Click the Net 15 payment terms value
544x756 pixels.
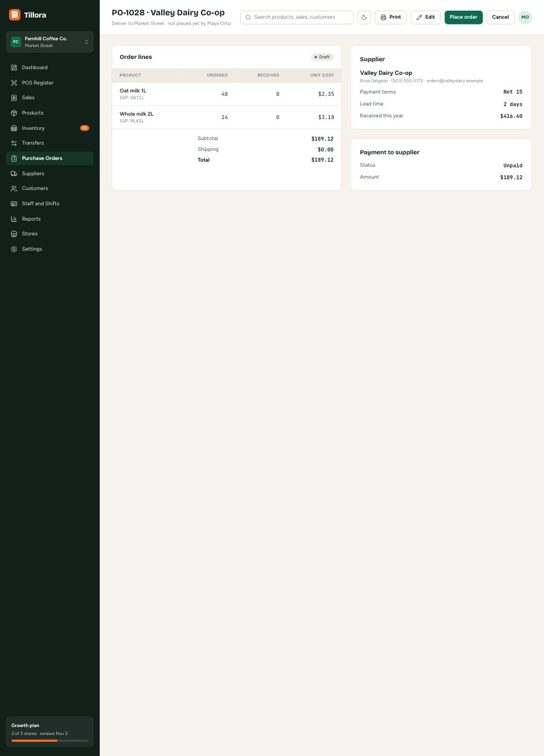pos(513,92)
